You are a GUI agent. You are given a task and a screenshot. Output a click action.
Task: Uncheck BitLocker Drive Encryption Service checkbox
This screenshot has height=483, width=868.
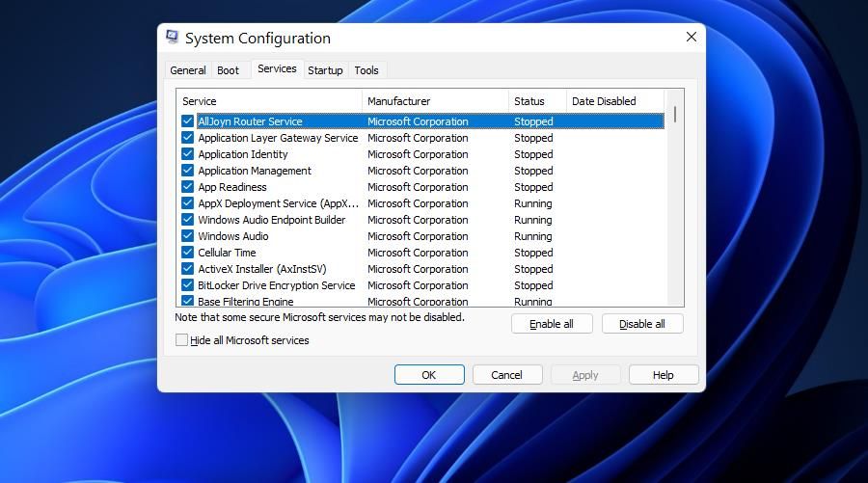click(187, 285)
